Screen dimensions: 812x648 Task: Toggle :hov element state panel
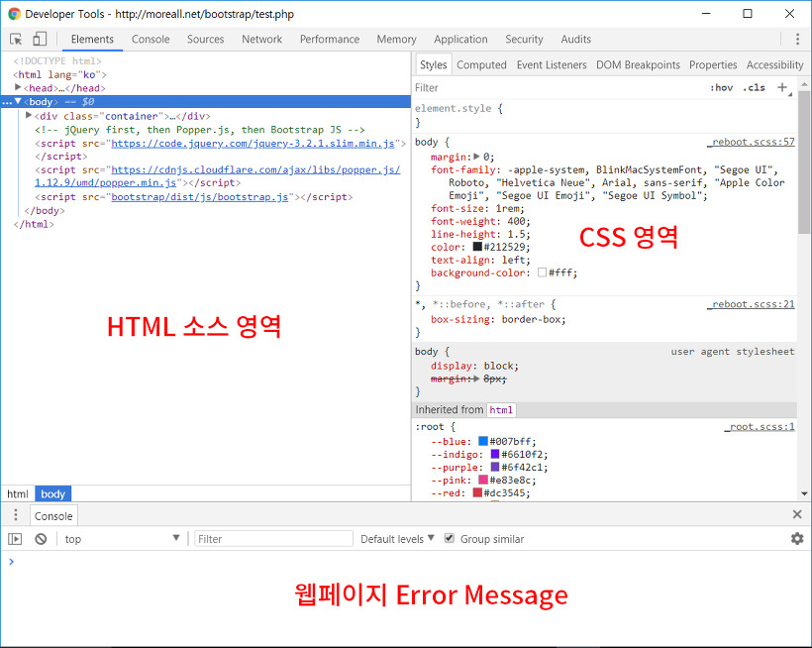[721, 87]
